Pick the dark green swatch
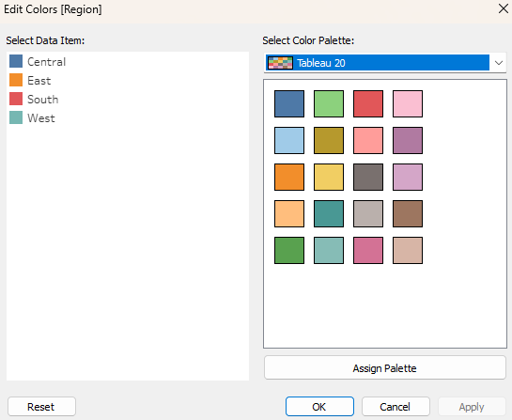The width and height of the screenshot is (512, 420). [x=289, y=250]
